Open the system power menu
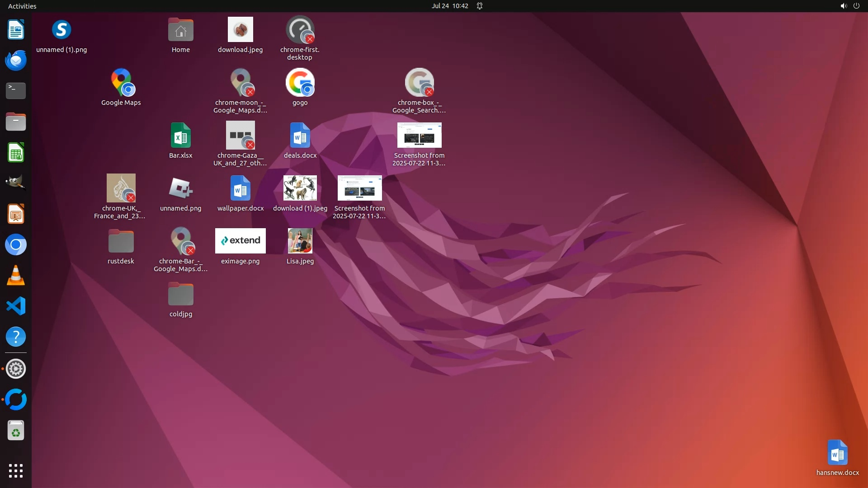Image resolution: width=868 pixels, height=488 pixels. point(856,6)
